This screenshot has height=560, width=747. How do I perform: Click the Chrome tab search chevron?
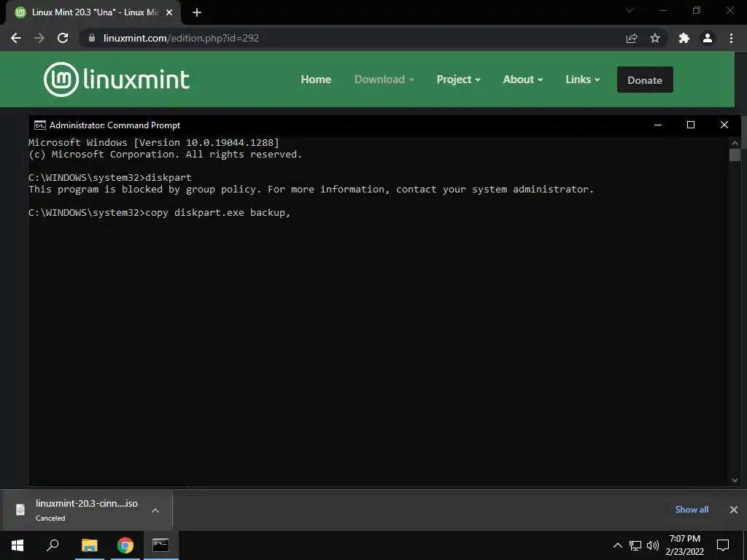click(630, 10)
